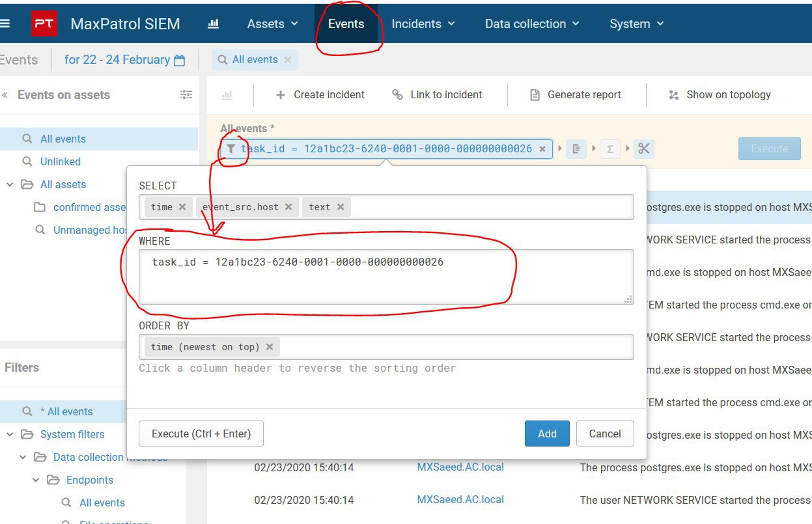Click the Cancel button
The height and width of the screenshot is (524, 812).
coord(605,434)
